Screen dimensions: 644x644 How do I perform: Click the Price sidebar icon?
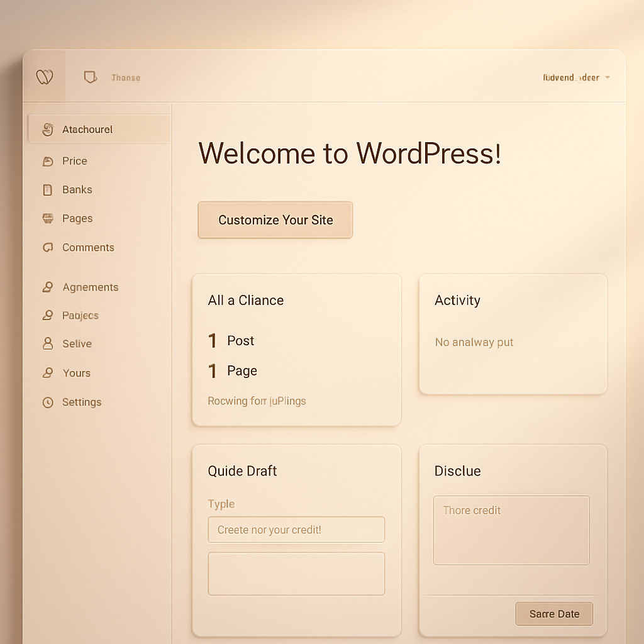point(48,161)
